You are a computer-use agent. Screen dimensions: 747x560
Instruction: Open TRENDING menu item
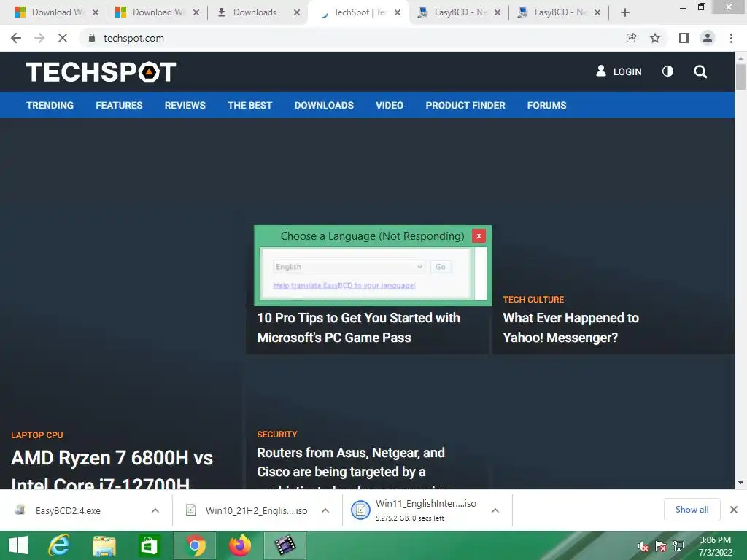50,105
